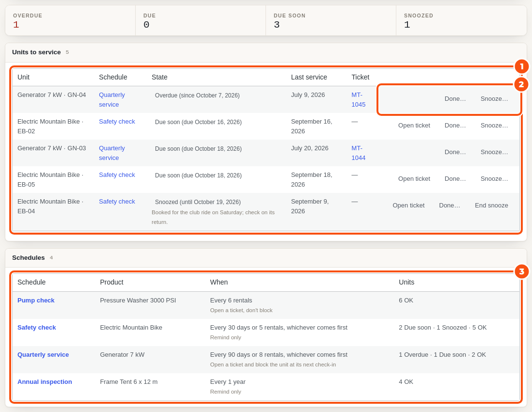Open ticket for Electric Mountain Bike EB-02

coord(414,126)
